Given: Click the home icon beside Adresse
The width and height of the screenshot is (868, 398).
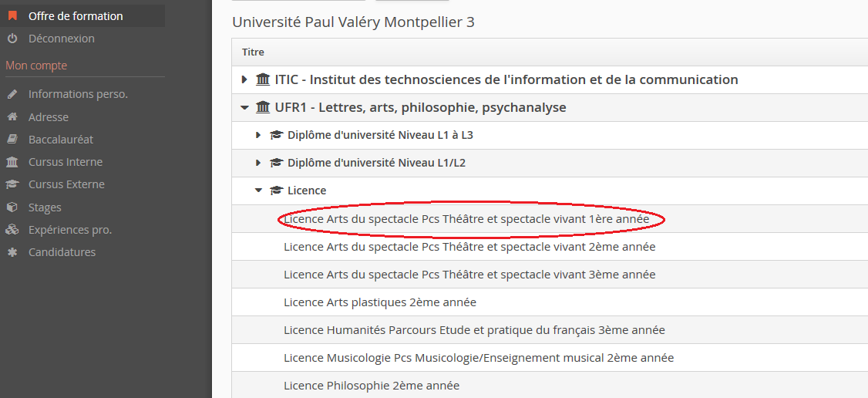Looking at the screenshot, I should (12, 117).
